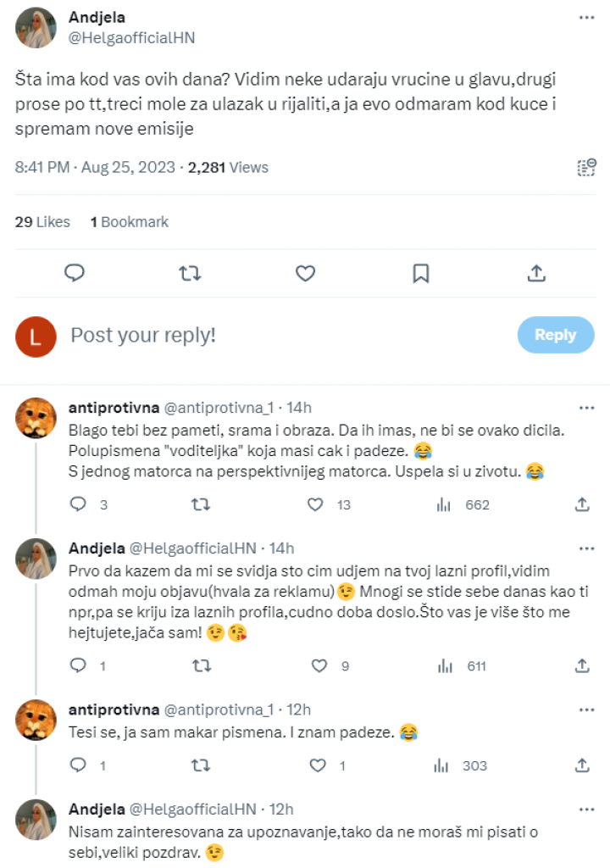Open more options for main tweet
610x868 pixels.
(x=585, y=17)
